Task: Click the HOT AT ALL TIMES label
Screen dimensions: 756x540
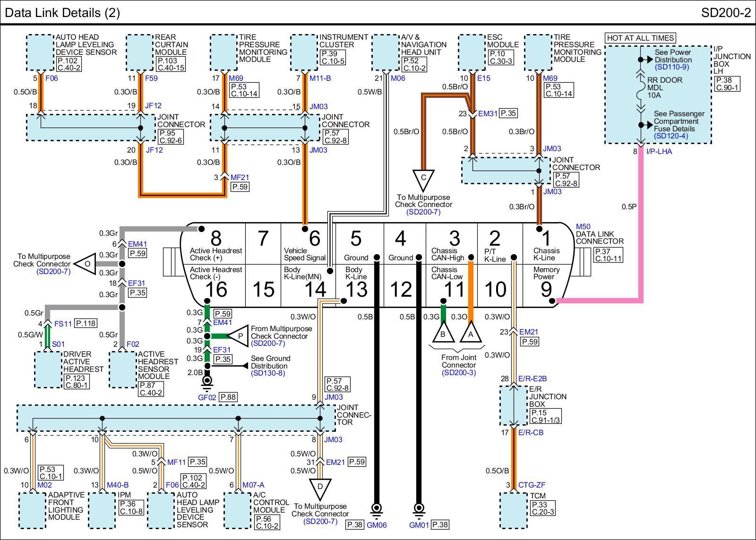Action: 640,38
